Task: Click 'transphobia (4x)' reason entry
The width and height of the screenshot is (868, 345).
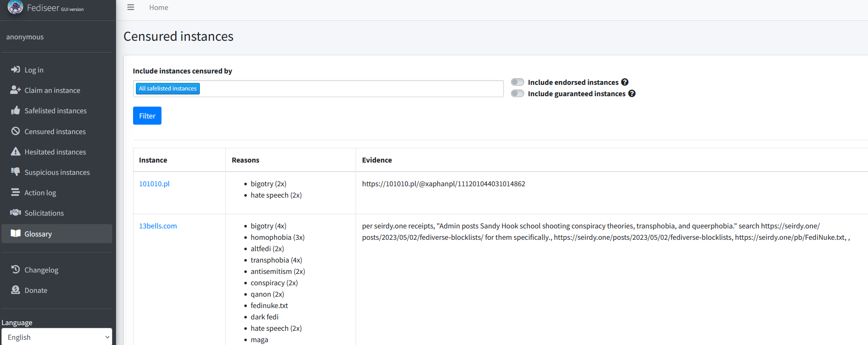Action: click(x=277, y=260)
